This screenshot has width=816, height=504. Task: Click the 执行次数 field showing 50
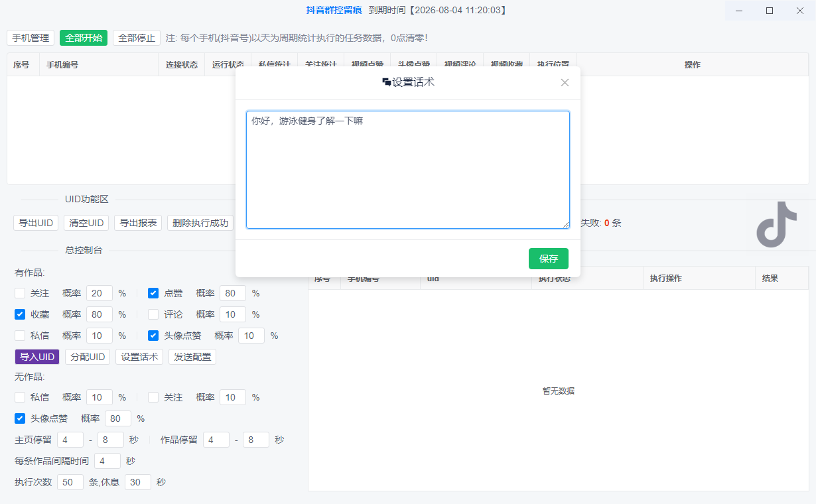tap(70, 482)
